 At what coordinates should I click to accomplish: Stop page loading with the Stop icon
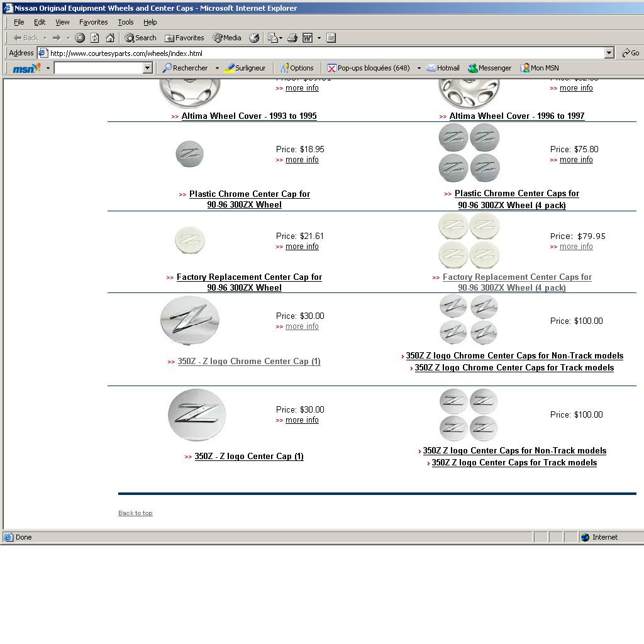tap(80, 38)
